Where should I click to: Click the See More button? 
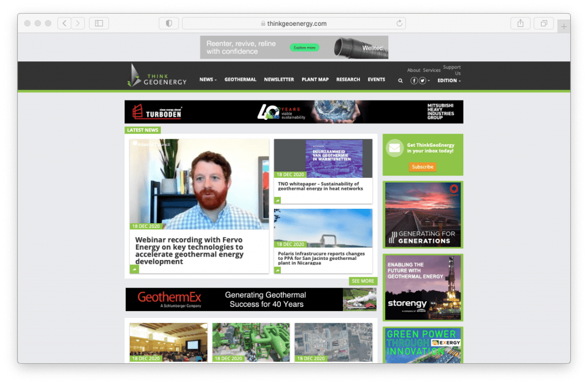coord(363,281)
